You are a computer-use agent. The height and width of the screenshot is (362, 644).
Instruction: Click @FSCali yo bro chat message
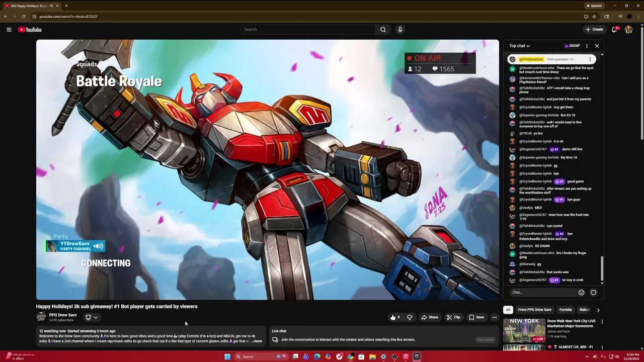click(526, 133)
